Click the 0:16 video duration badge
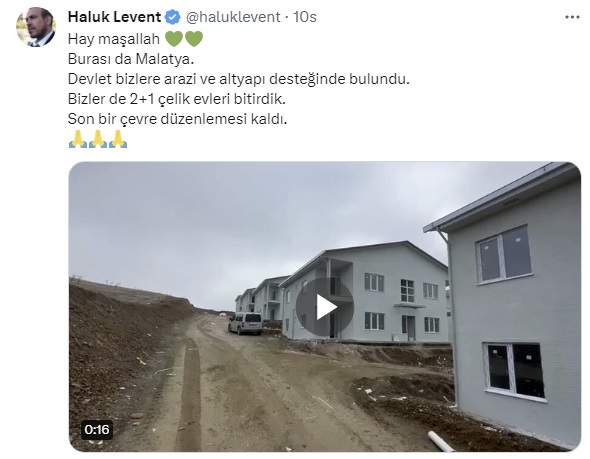This screenshot has height=459, width=590. (x=97, y=430)
